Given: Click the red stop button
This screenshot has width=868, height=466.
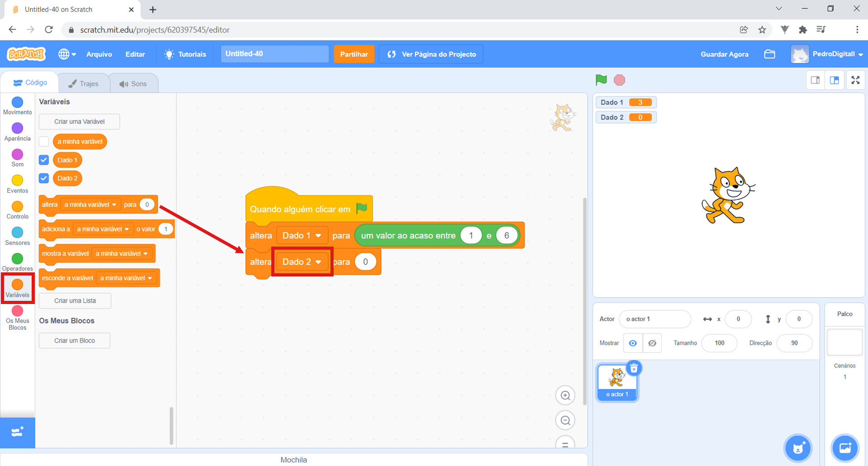Looking at the screenshot, I should click(619, 80).
